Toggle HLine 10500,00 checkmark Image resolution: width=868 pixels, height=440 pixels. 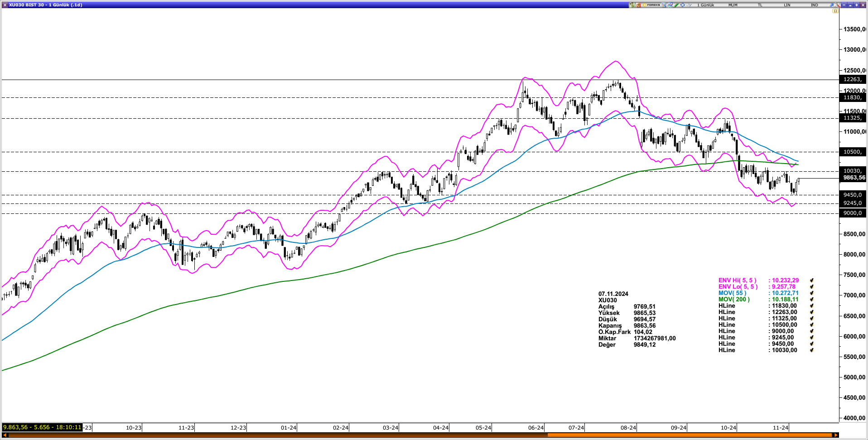812,325
